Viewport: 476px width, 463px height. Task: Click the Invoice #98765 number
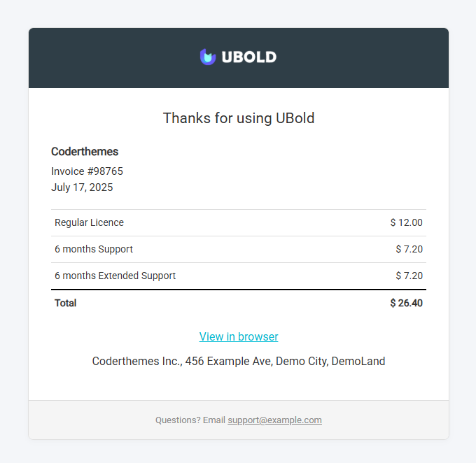click(87, 171)
